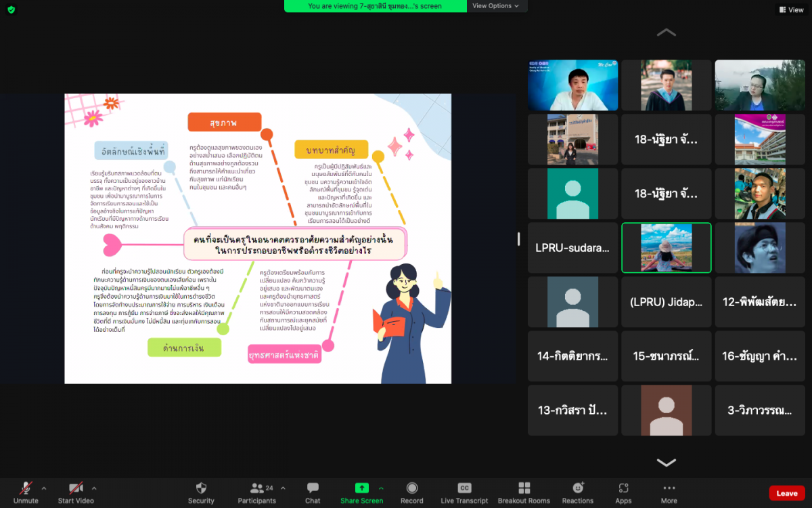Click the green encryption shield icon

(x=11, y=9)
